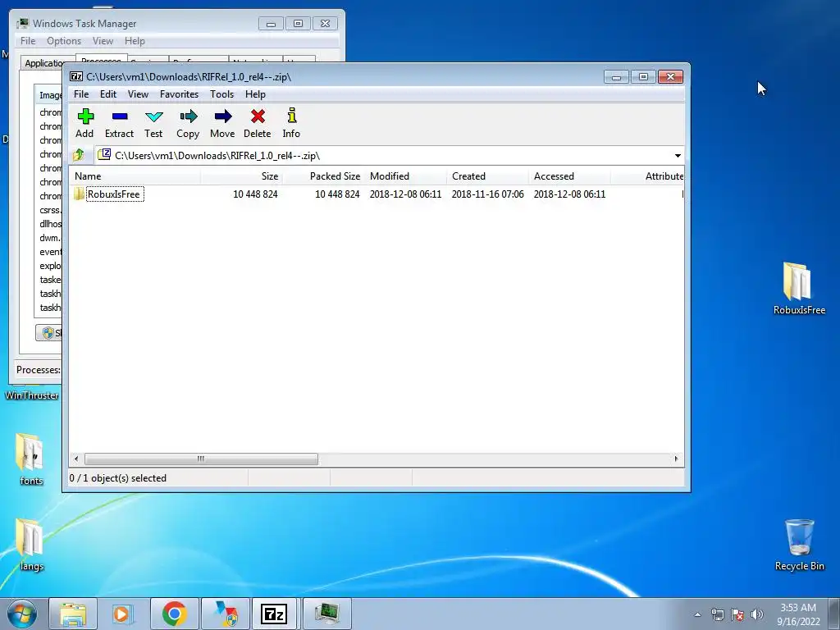
Task: Open the 7-Zip File menu
Action: coord(81,94)
